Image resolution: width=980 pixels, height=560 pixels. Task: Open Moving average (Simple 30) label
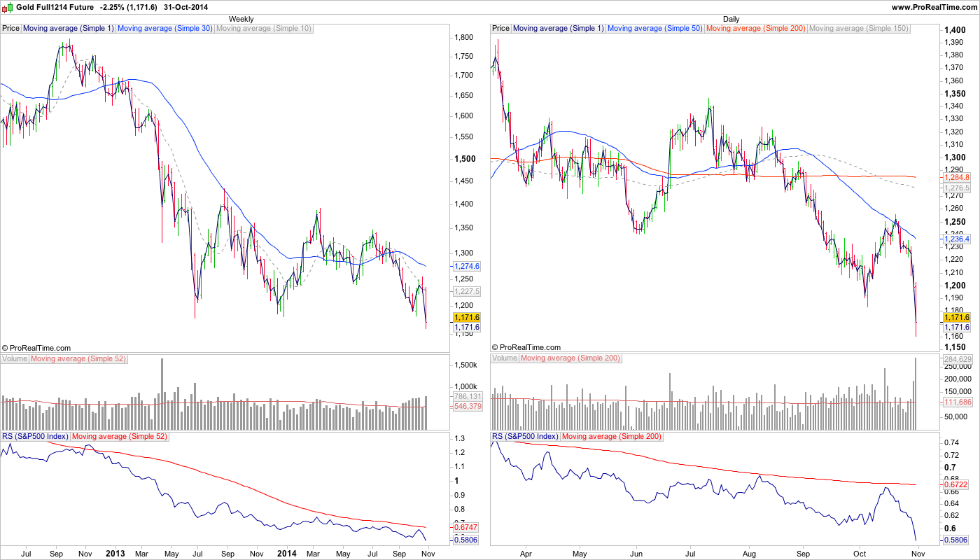tap(165, 29)
